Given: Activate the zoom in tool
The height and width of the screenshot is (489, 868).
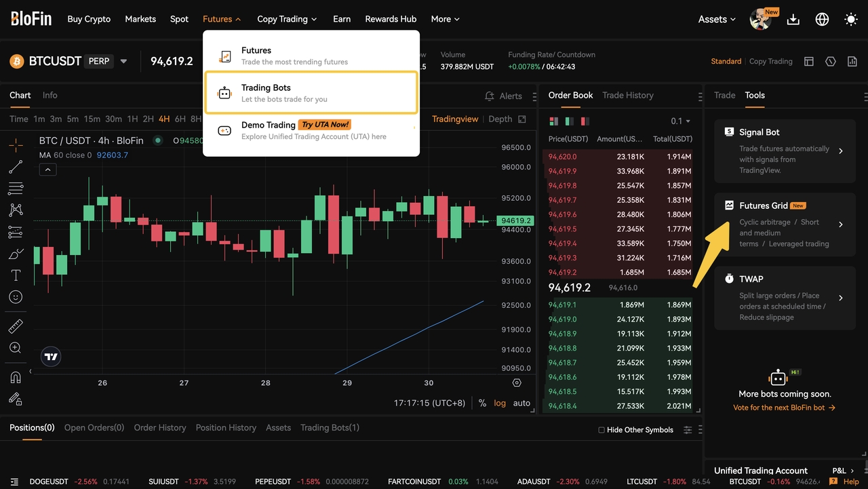Looking at the screenshot, I should pyautogui.click(x=16, y=348).
